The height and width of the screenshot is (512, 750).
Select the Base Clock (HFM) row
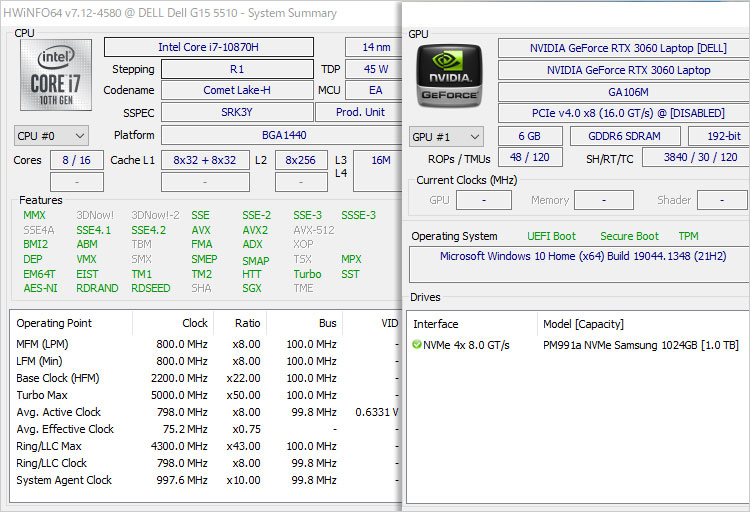[x=207, y=378]
